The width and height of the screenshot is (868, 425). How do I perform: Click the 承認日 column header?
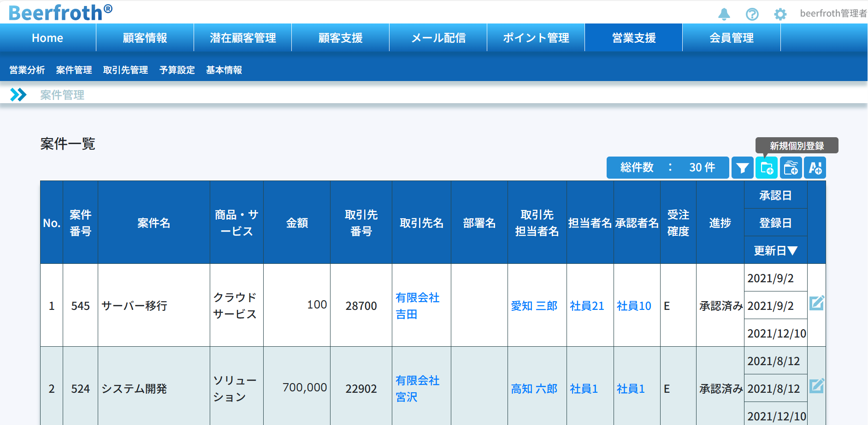[x=775, y=195]
